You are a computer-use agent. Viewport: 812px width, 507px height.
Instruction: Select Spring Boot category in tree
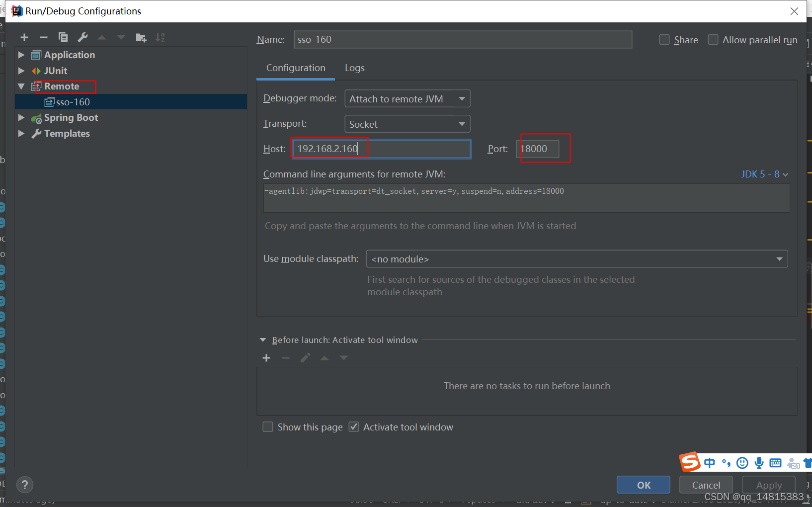[x=71, y=117]
